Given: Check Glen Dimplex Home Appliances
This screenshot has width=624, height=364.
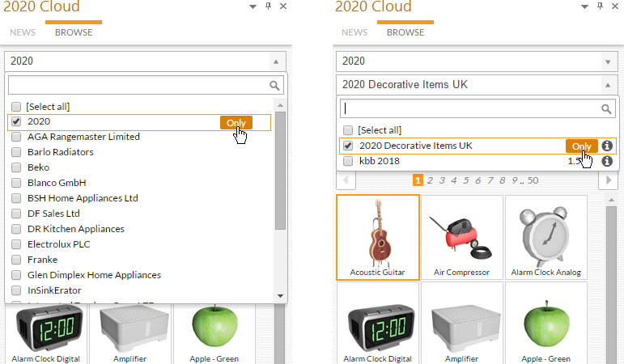Looking at the screenshot, I should 16,275.
